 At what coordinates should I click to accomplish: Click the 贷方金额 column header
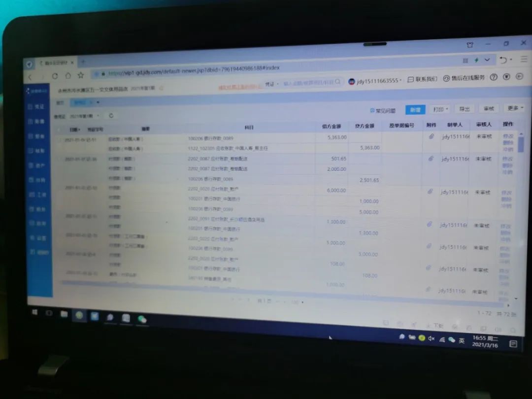tap(365, 126)
